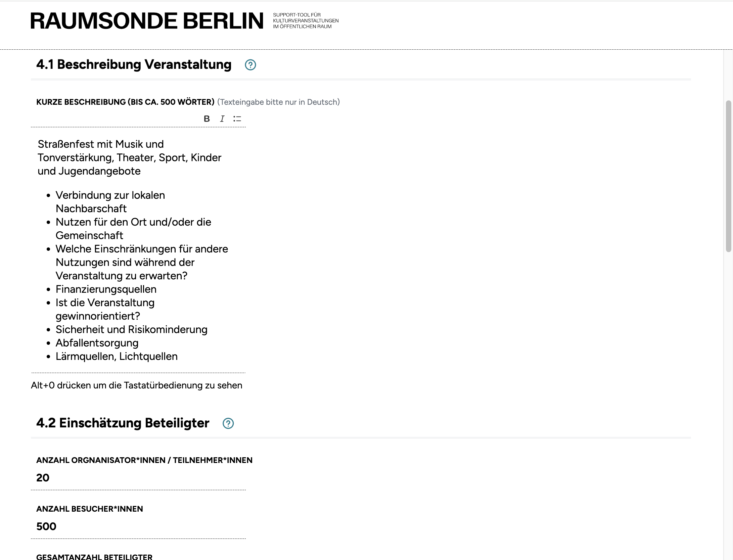This screenshot has height=560, width=733.
Task: Toggle italic formatting in description editor
Action: [x=222, y=119]
